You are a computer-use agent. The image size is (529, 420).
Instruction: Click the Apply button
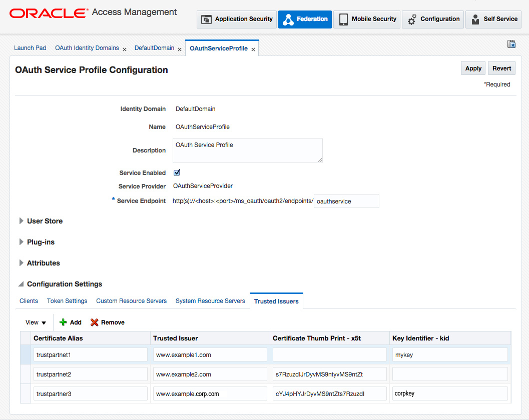(x=473, y=68)
